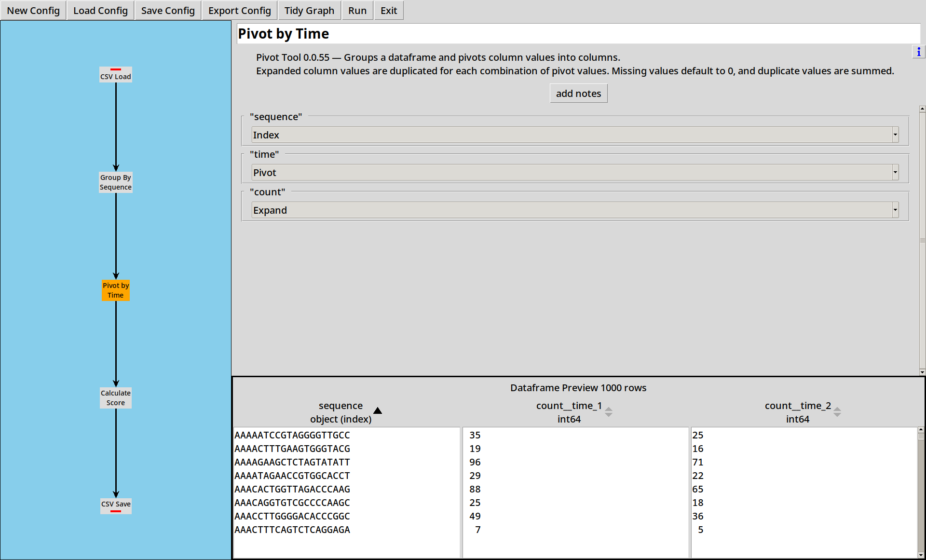
Task: Click Load Config menu button
Action: (x=100, y=11)
